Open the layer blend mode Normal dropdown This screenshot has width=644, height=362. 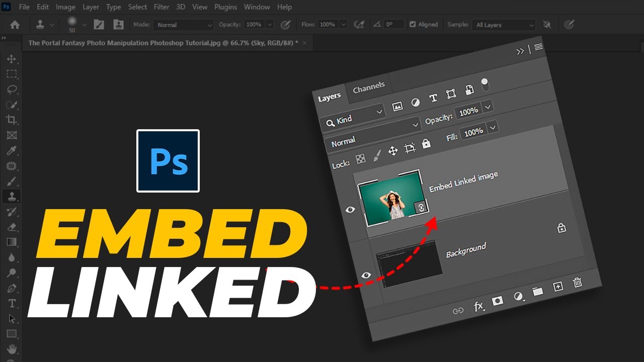coord(373,135)
